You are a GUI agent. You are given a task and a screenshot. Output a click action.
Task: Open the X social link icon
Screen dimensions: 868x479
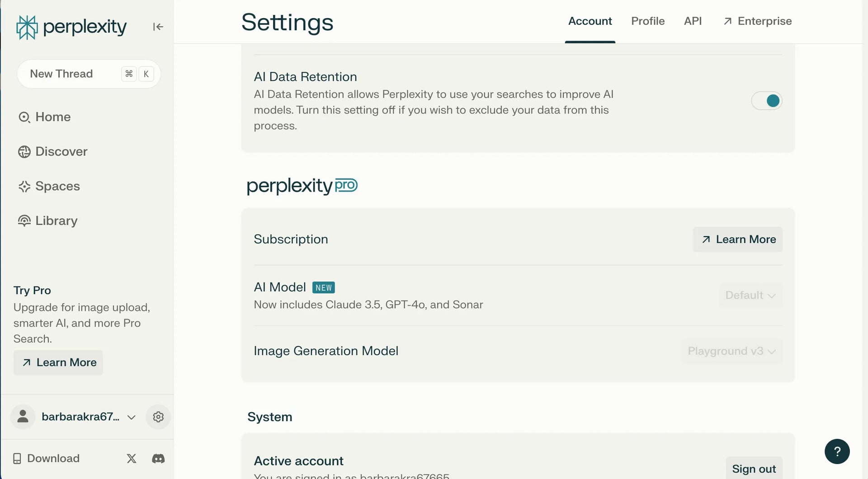click(132, 458)
